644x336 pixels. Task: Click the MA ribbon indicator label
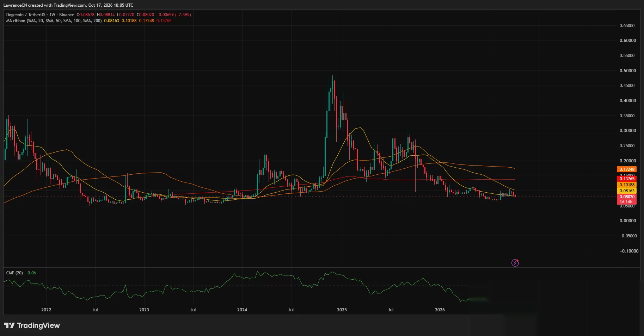(x=54, y=21)
